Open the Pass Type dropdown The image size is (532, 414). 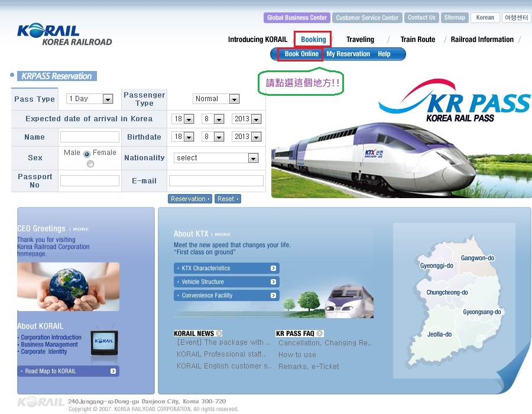point(90,99)
